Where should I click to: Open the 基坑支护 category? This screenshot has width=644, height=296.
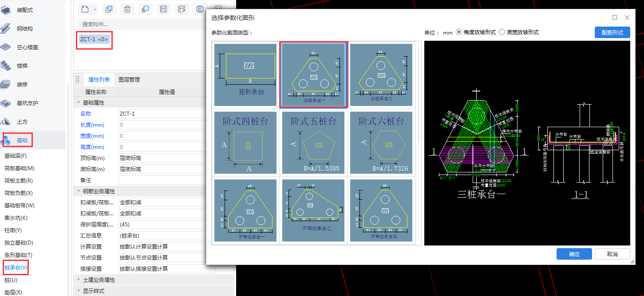pyautogui.click(x=28, y=103)
